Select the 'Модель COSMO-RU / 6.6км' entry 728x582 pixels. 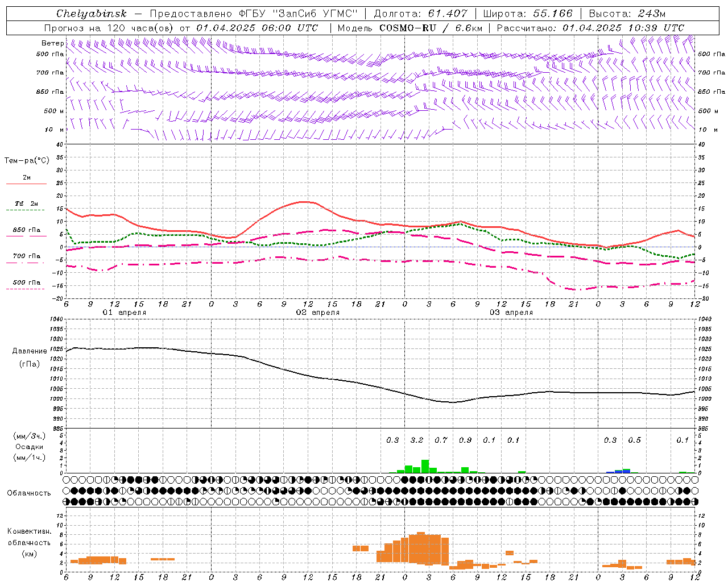(x=409, y=28)
